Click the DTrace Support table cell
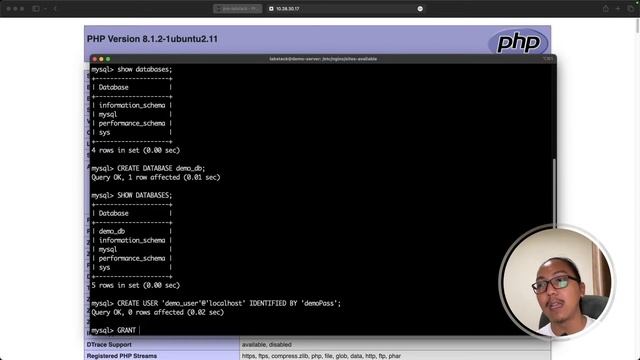 point(162,344)
